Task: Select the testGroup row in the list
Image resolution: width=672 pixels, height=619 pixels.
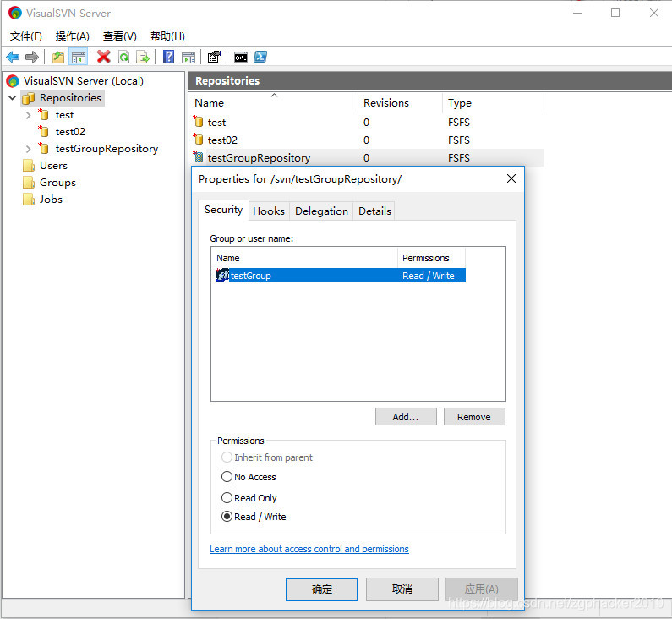Action: (x=340, y=275)
